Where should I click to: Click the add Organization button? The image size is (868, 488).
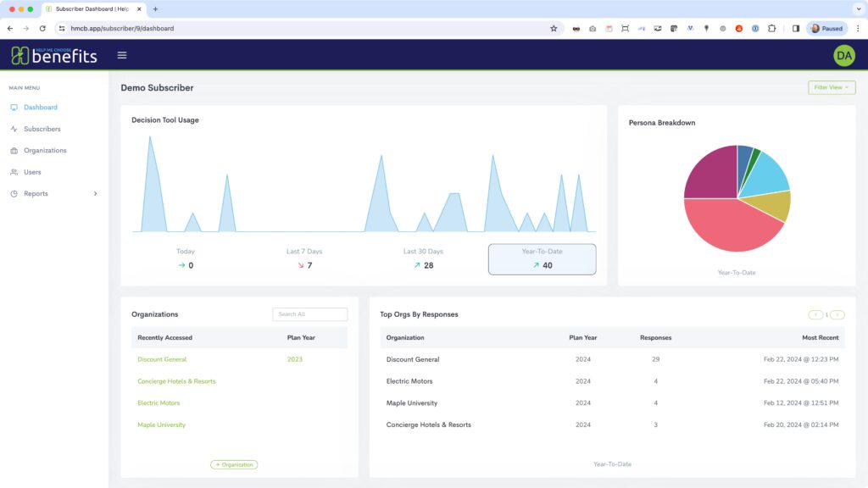coord(234,464)
